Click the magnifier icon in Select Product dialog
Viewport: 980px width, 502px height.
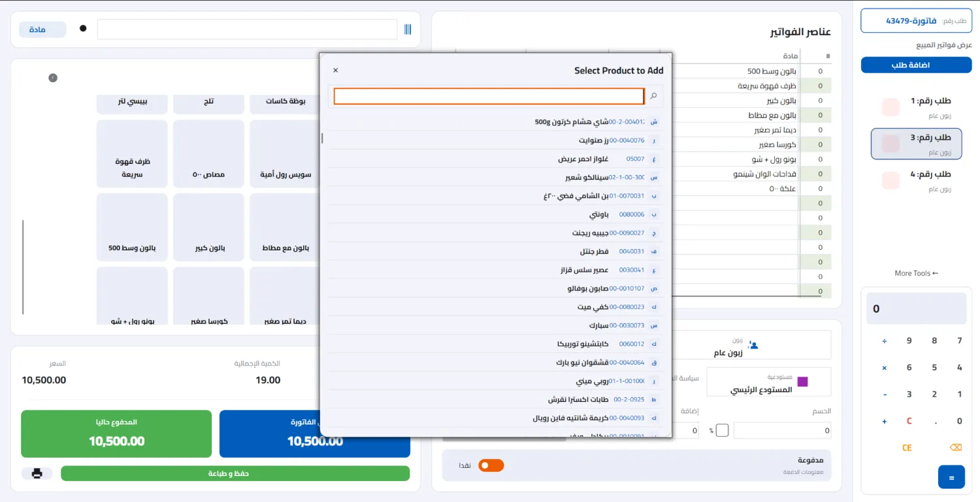tap(653, 96)
